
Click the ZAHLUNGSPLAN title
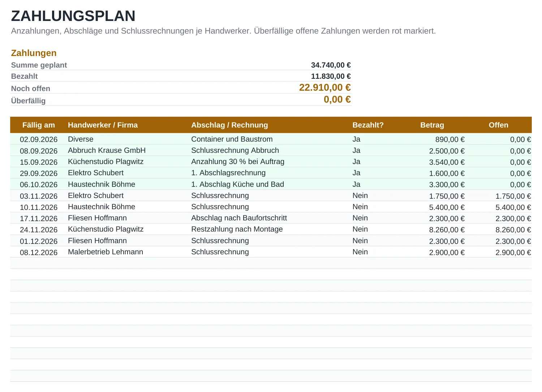click(73, 16)
